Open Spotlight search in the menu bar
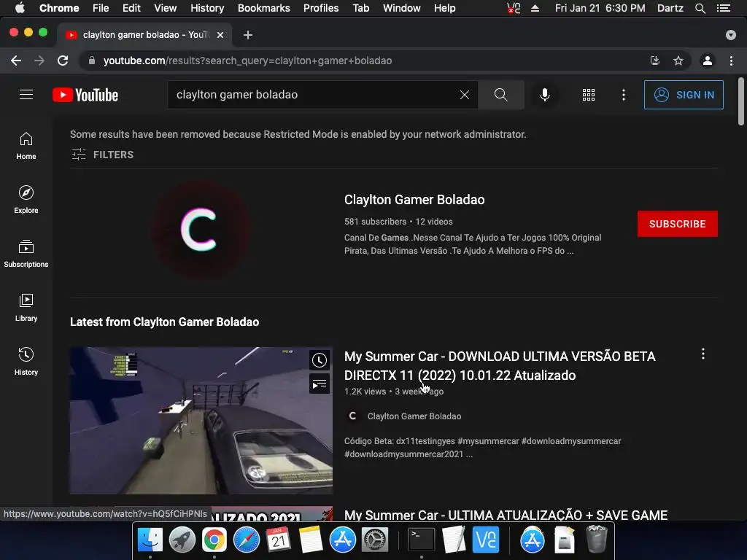 [700, 8]
